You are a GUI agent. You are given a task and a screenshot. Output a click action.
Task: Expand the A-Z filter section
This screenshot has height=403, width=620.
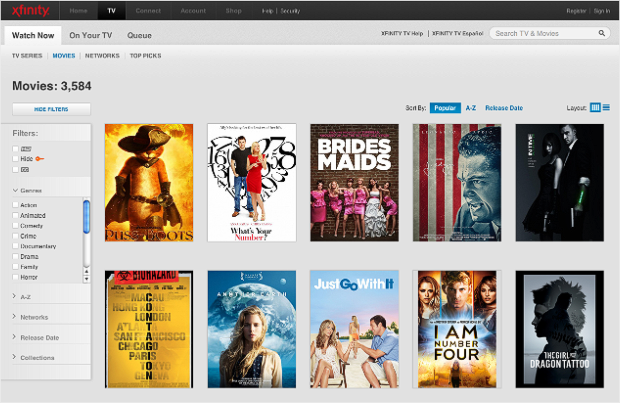[22, 296]
